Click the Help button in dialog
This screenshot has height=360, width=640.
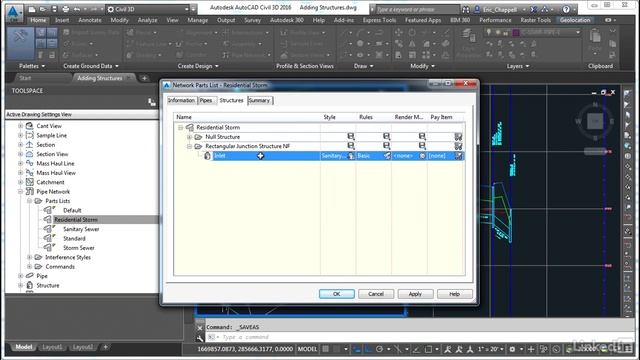454,294
